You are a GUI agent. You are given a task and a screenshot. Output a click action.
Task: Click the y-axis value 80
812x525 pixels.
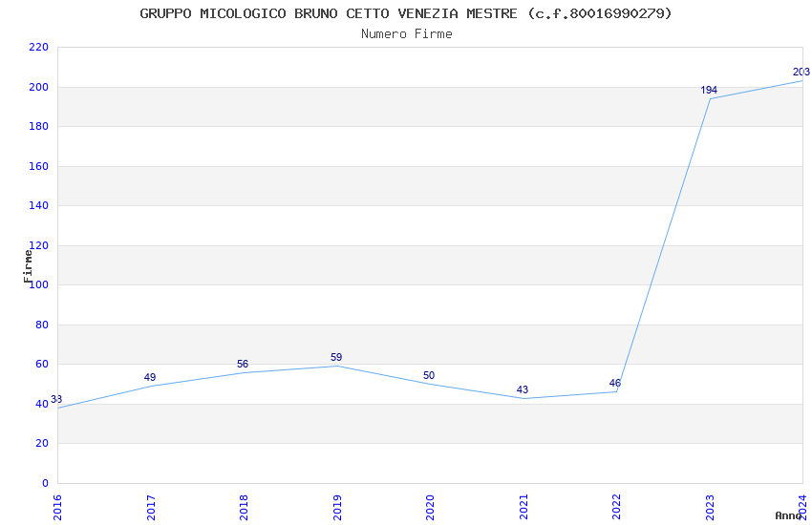pos(42,325)
